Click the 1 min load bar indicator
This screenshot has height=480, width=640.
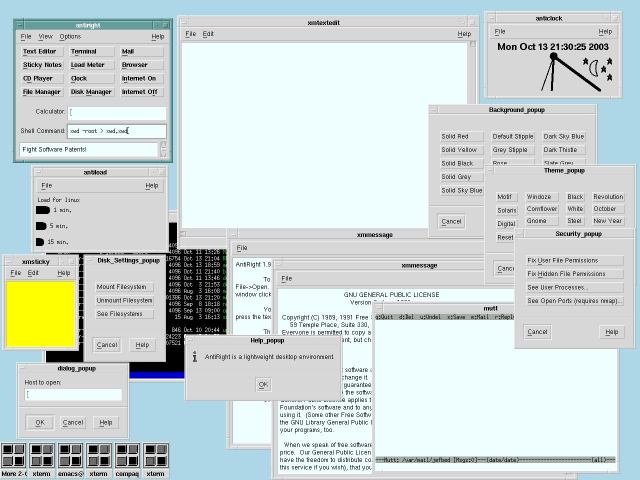[x=43, y=210]
